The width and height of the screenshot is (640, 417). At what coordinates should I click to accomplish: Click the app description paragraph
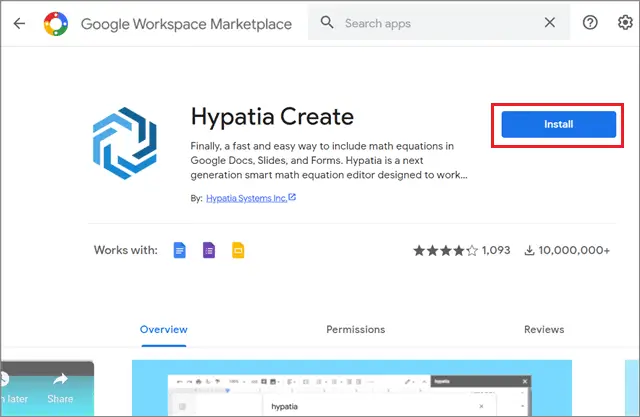[329, 160]
